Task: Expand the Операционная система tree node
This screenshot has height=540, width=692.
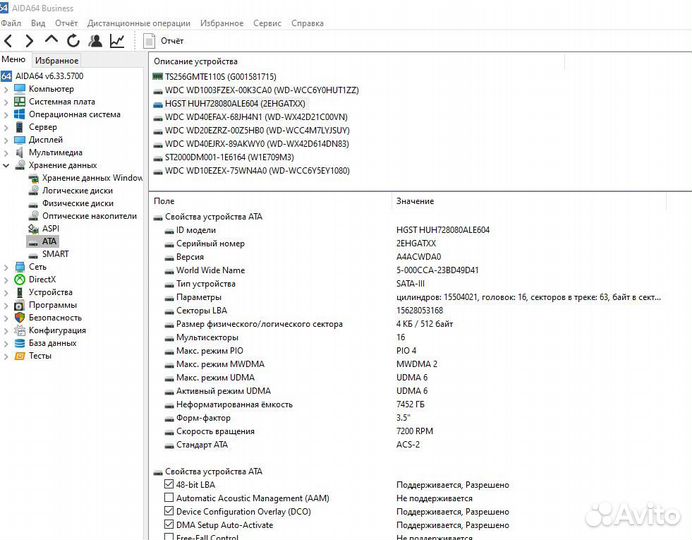Action: tap(6, 115)
